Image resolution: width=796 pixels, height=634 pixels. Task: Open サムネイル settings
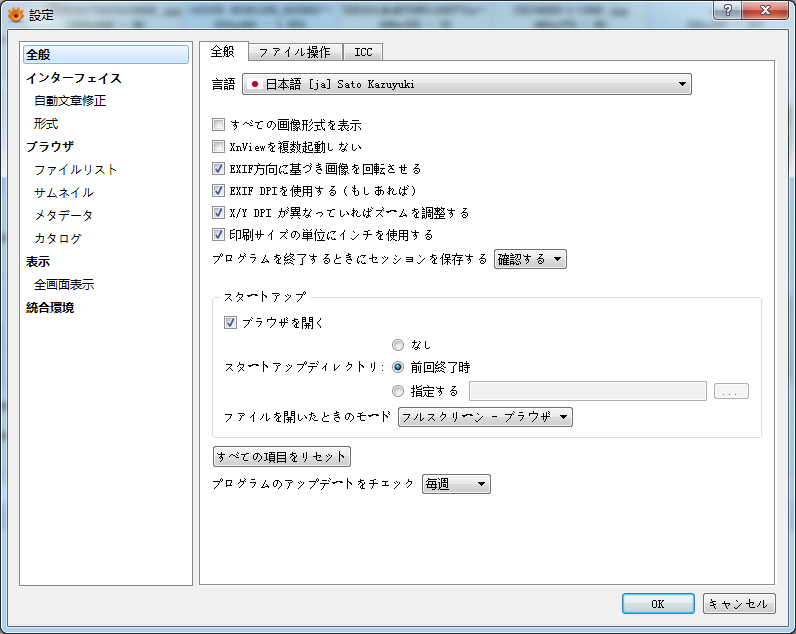click(x=64, y=193)
